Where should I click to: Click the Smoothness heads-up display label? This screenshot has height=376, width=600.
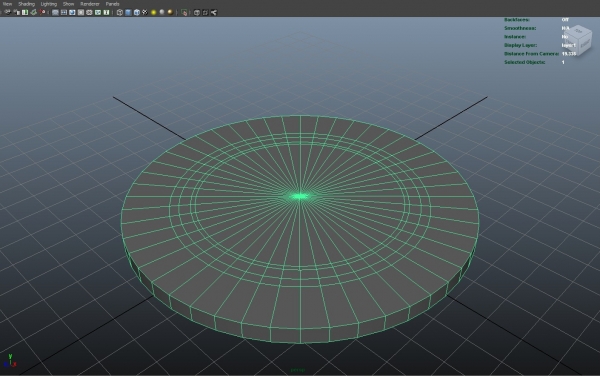click(x=520, y=28)
